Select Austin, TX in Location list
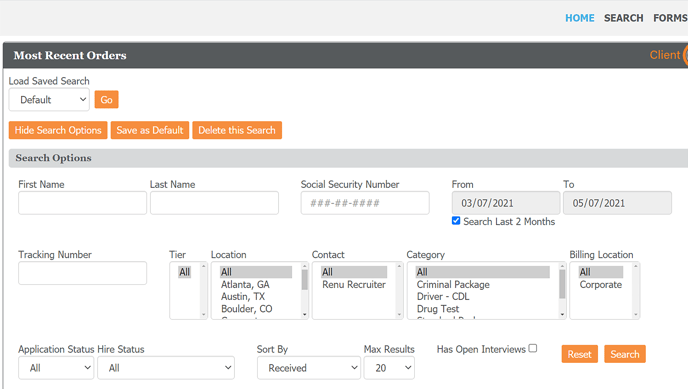 (243, 296)
